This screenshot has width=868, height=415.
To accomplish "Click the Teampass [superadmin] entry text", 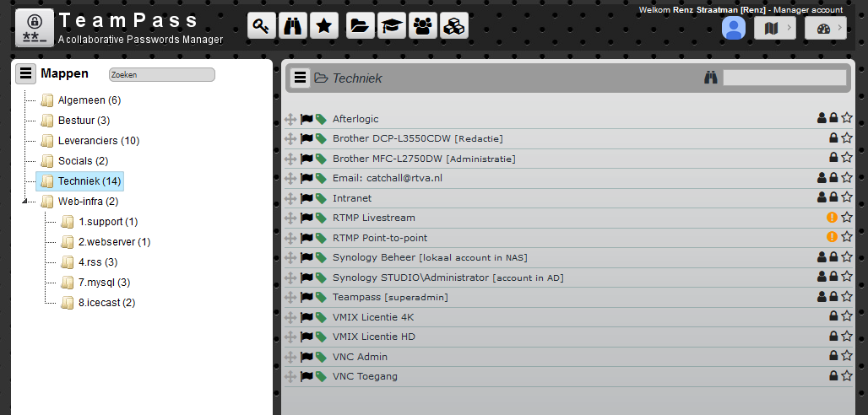I will [x=390, y=297].
